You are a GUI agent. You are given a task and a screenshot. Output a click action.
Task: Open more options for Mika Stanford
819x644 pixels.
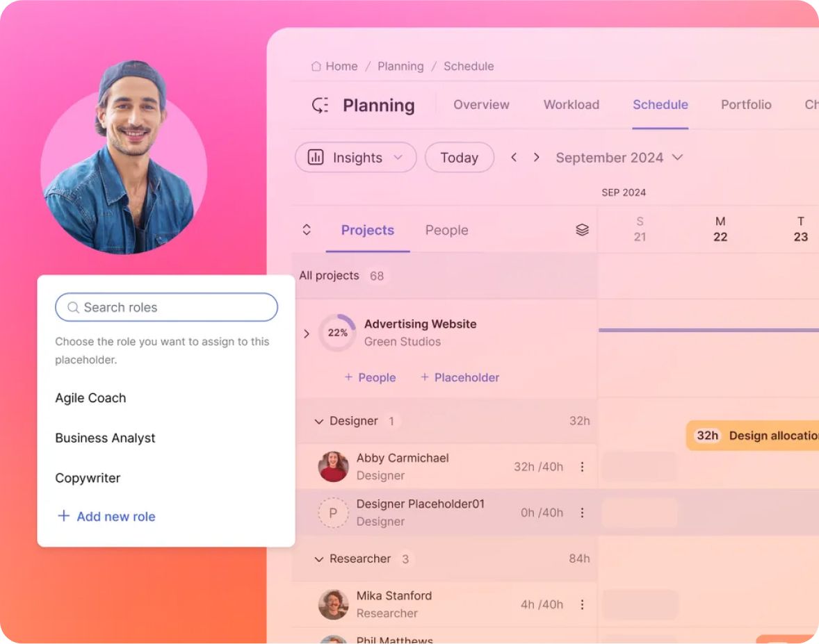582,604
